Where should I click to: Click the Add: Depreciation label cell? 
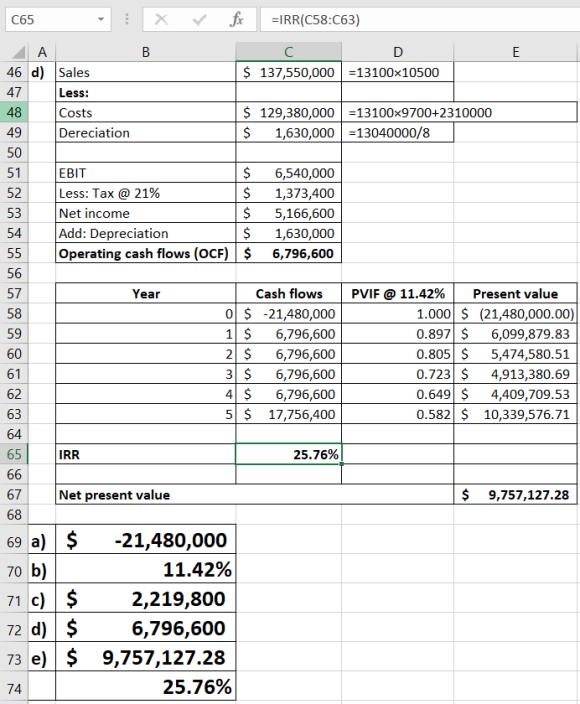coord(145,233)
